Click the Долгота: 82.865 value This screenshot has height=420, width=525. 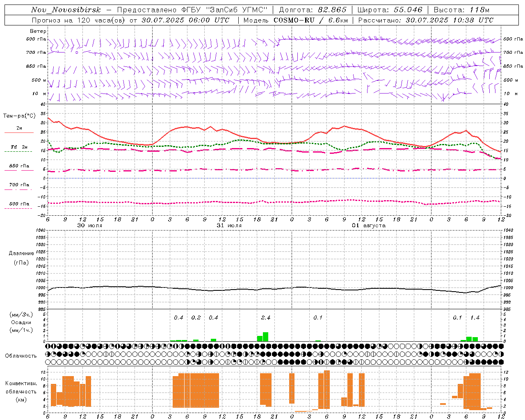(x=313, y=10)
